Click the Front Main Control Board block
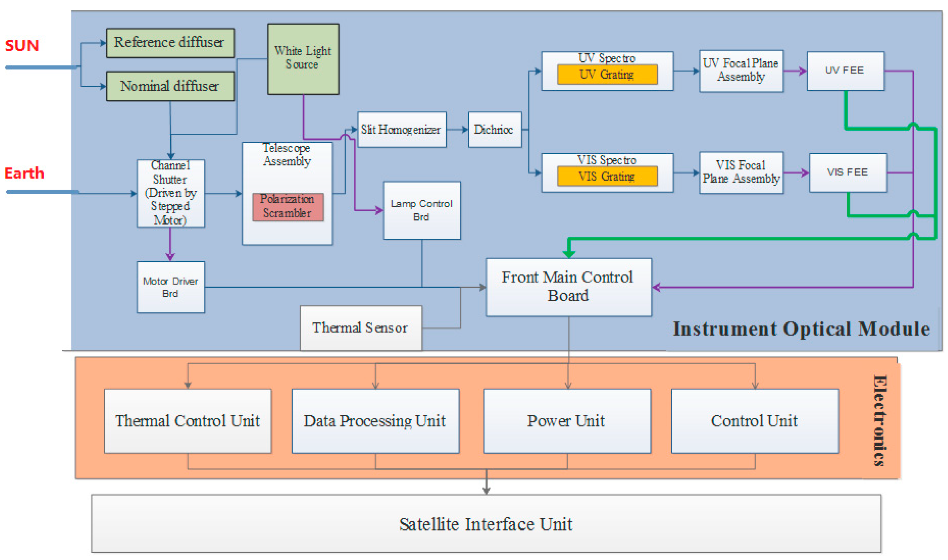 point(568,287)
